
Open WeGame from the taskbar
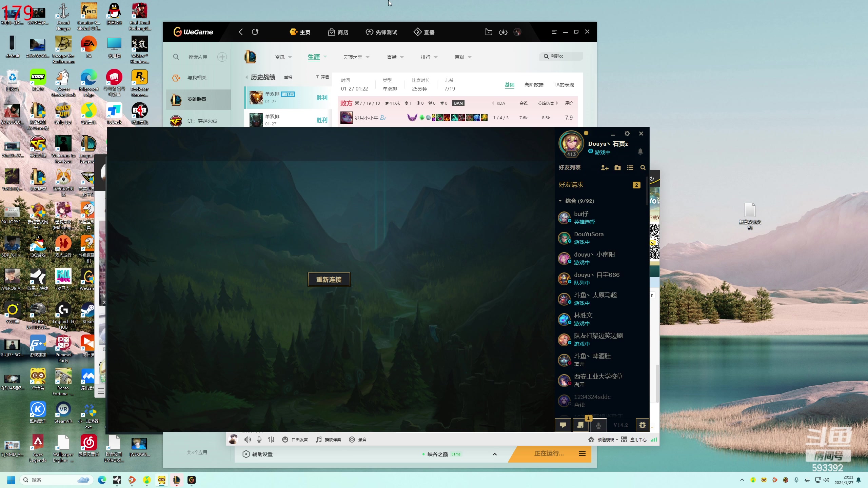pos(192,480)
